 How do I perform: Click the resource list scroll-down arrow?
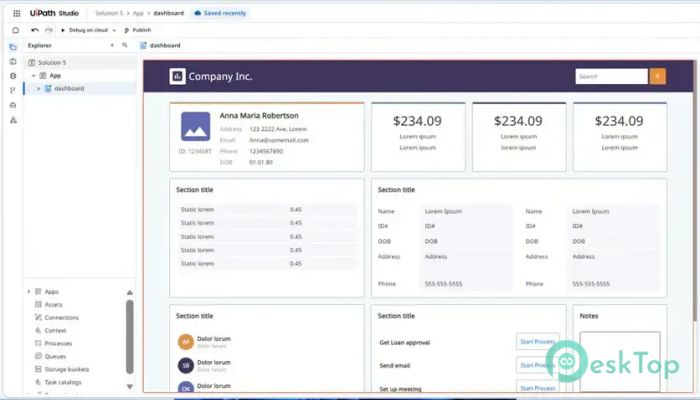pyautogui.click(x=130, y=387)
